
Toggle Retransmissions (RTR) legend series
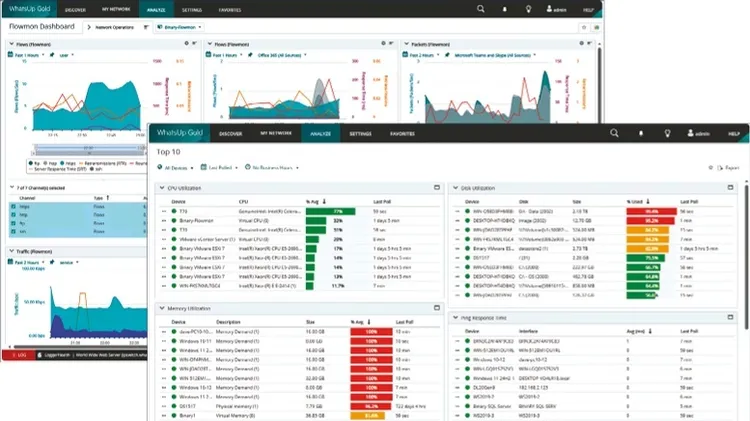[x=103, y=164]
